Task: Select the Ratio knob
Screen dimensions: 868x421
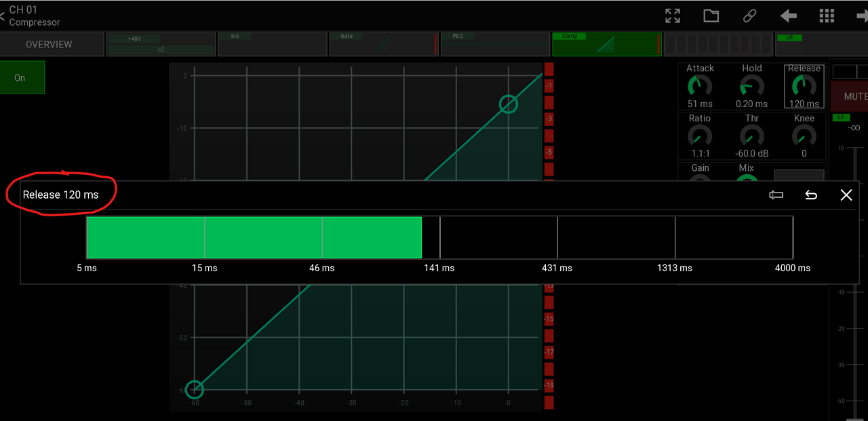Action: [700, 136]
